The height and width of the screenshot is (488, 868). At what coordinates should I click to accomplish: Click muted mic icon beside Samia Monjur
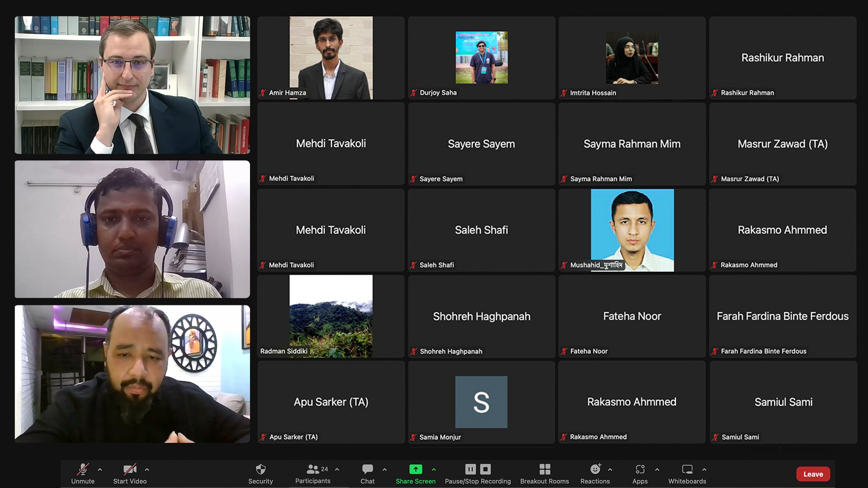click(413, 437)
